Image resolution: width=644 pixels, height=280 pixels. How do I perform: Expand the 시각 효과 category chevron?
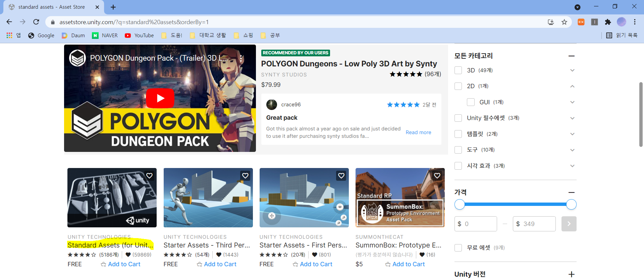click(x=572, y=166)
